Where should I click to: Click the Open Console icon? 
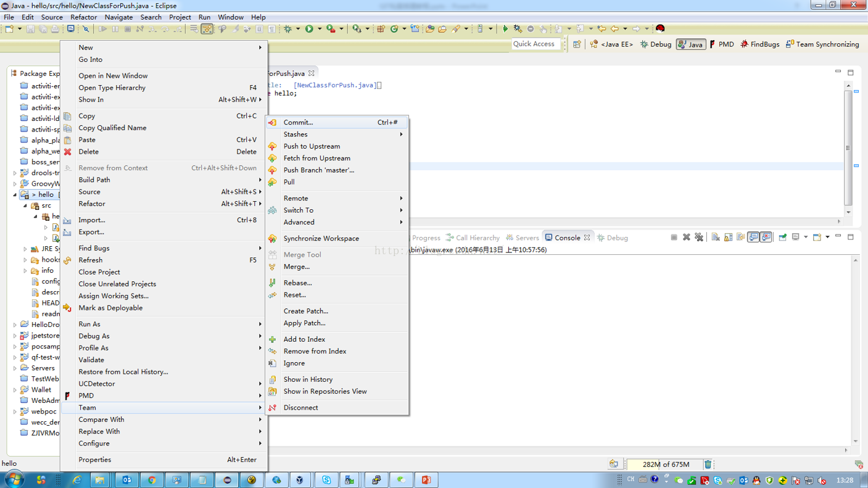point(817,238)
